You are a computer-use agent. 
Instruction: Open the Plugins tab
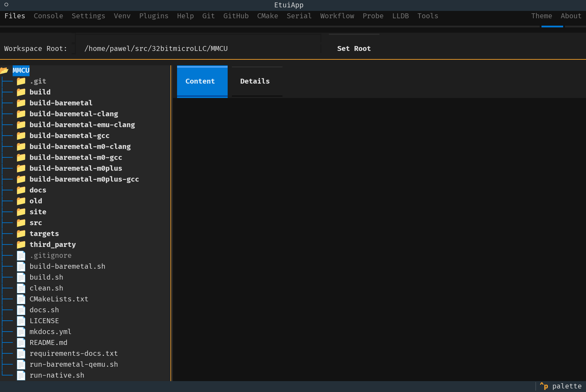point(154,16)
